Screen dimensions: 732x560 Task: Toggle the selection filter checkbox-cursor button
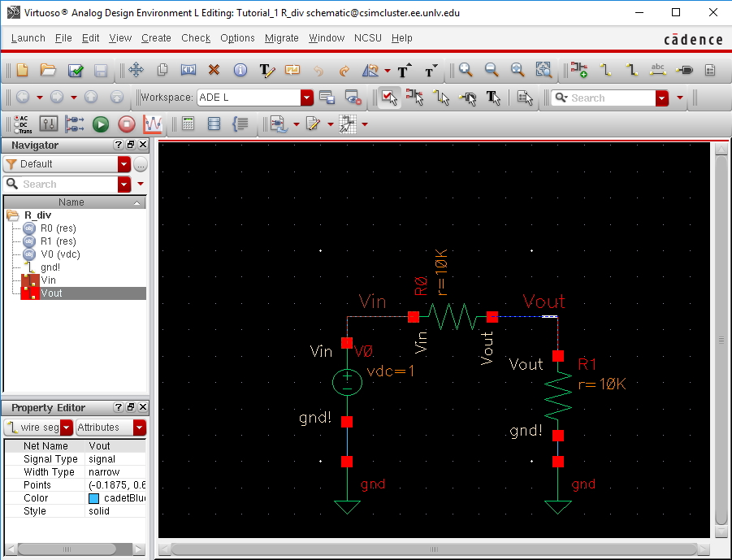(x=388, y=98)
